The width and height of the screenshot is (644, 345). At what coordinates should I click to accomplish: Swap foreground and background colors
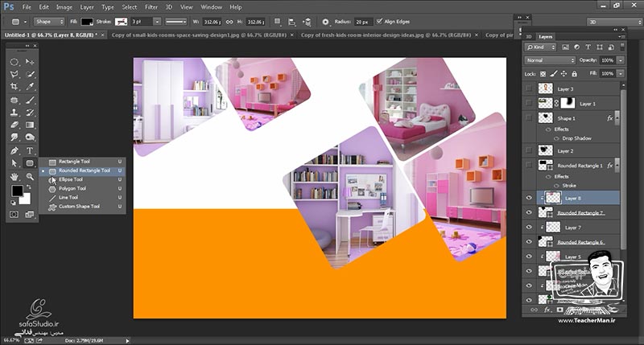pos(28,187)
